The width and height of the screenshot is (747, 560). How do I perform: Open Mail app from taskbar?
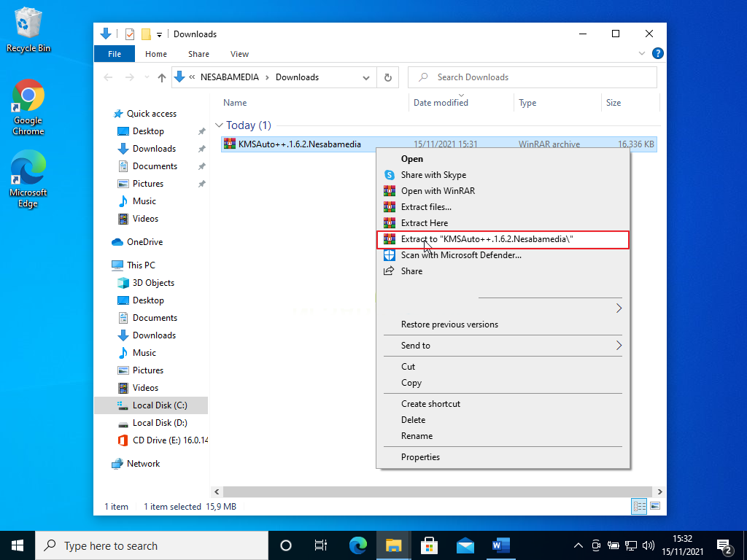pyautogui.click(x=465, y=545)
